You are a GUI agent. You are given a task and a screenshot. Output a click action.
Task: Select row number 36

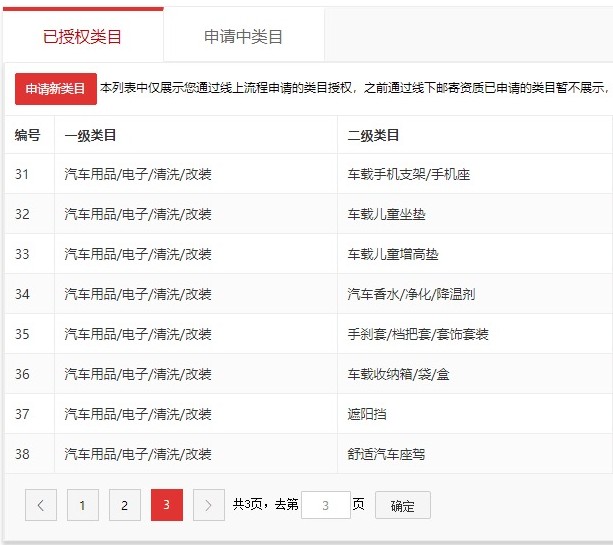22,374
